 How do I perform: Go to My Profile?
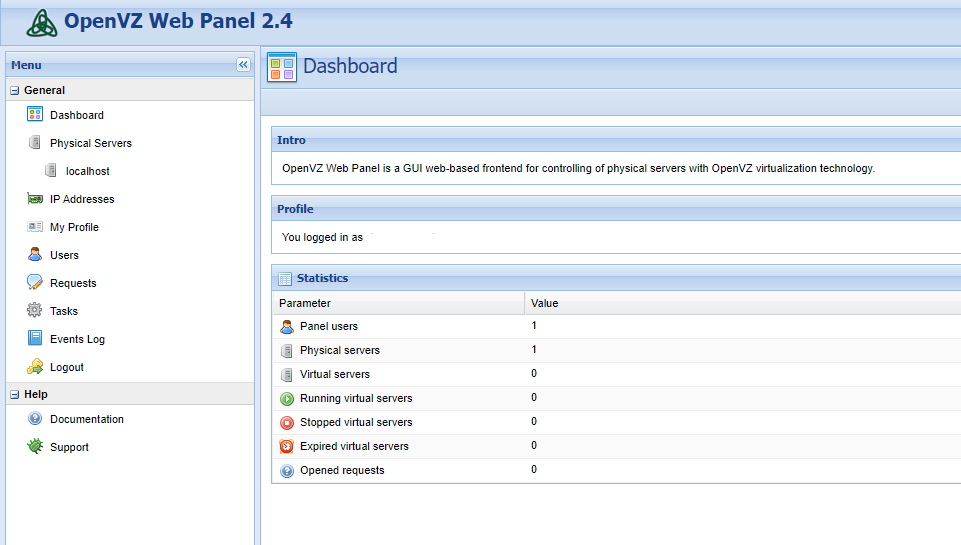tap(74, 227)
